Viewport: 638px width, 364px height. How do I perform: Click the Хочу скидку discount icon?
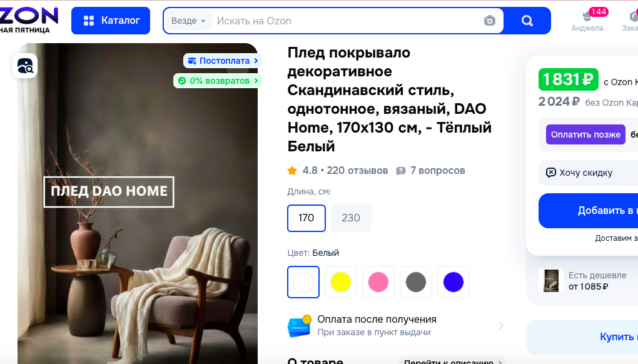click(550, 173)
